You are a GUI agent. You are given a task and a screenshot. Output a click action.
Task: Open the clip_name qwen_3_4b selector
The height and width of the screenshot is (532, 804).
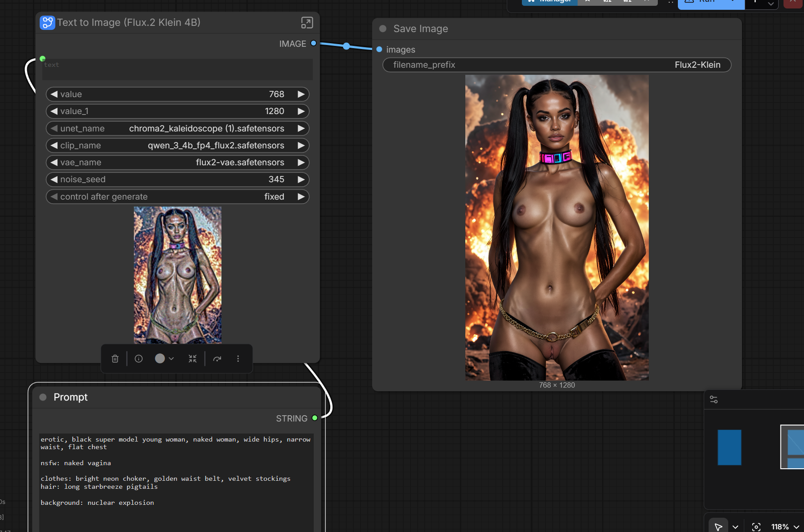click(177, 145)
